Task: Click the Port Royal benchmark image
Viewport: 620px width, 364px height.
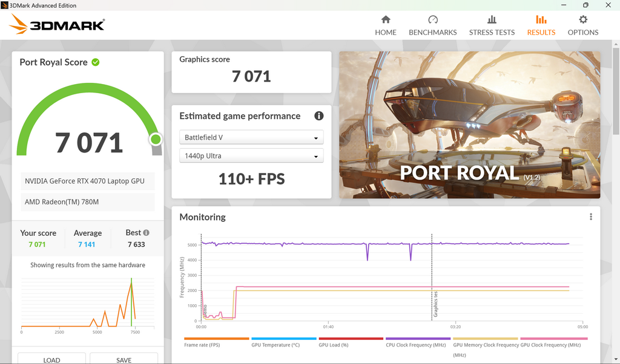Action: 470,125
